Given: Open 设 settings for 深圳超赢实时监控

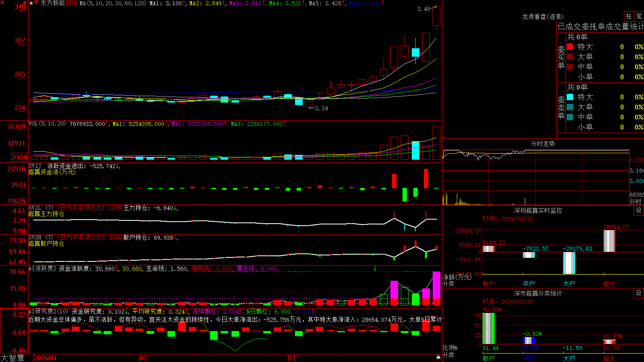Looking at the screenshot, I should coord(639,210).
